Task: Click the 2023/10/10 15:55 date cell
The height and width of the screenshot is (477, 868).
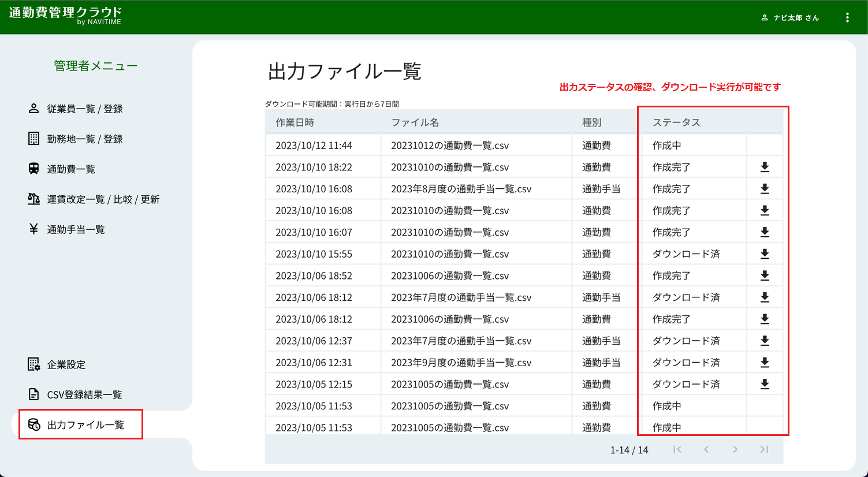Action: coord(314,254)
